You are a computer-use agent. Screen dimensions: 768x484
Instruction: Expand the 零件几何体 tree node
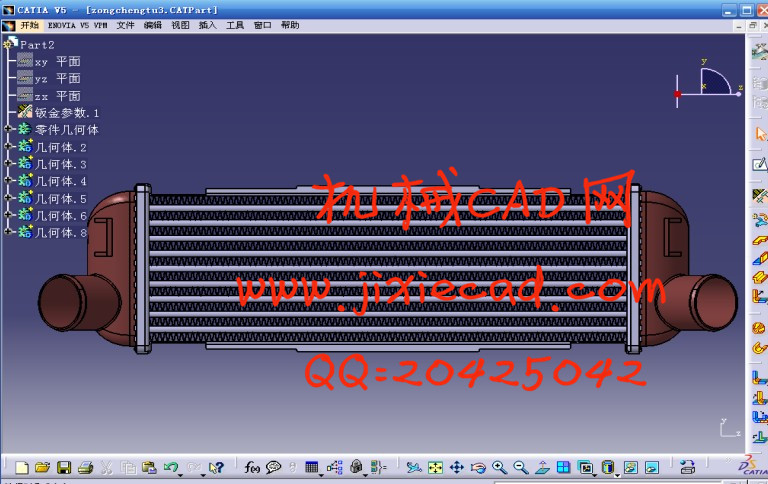tap(8, 130)
